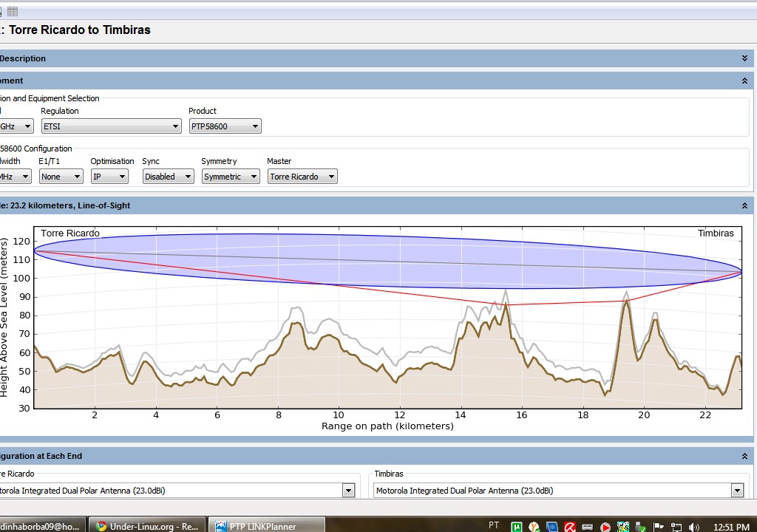Screen dimensions: 757x532
Task: Open the Symmetry dropdown showing Symmetric
Action: coord(230,177)
